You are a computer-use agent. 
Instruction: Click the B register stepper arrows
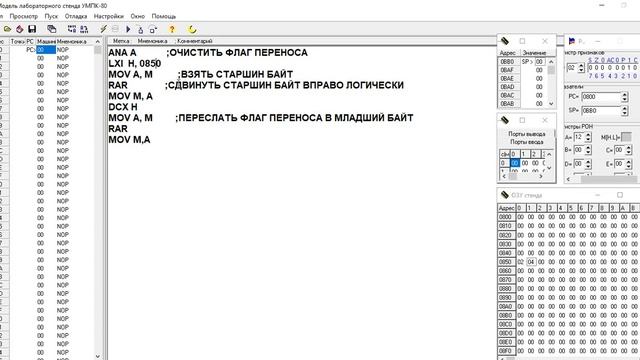tap(588, 150)
